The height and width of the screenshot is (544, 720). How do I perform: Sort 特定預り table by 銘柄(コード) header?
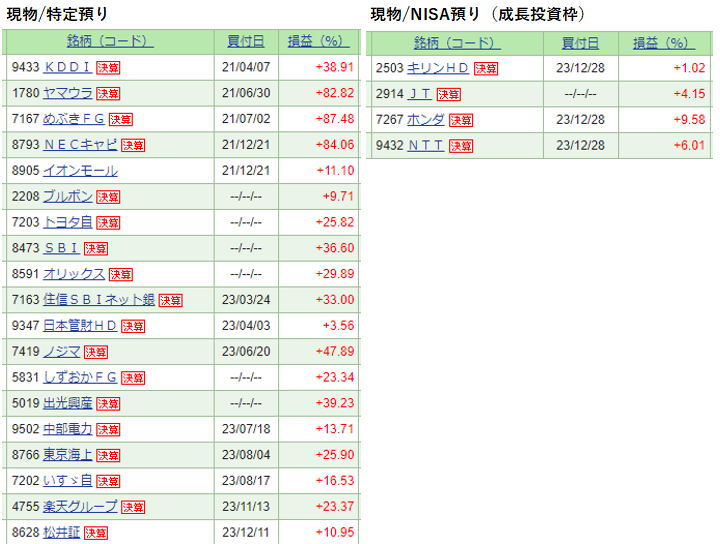[x=110, y=41]
